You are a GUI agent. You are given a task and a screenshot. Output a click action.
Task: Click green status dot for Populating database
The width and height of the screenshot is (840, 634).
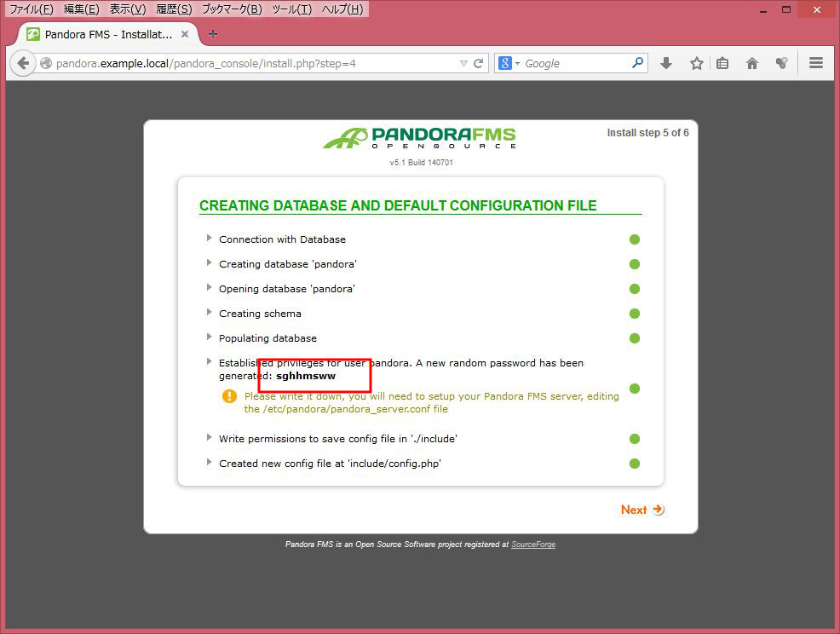pos(635,338)
